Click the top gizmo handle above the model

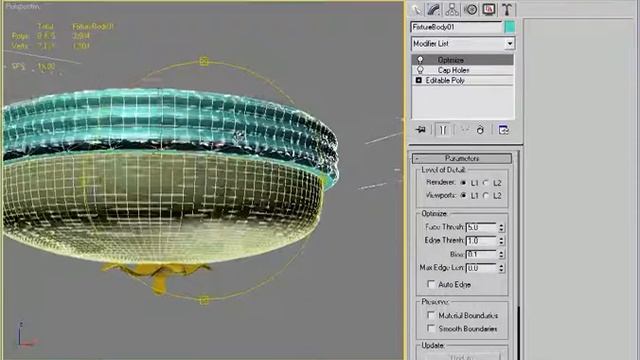tap(204, 61)
